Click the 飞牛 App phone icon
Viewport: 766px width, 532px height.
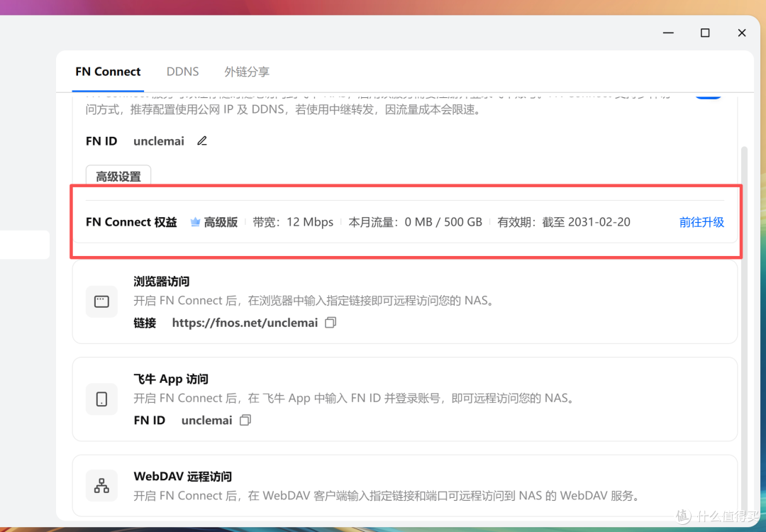[101, 399]
